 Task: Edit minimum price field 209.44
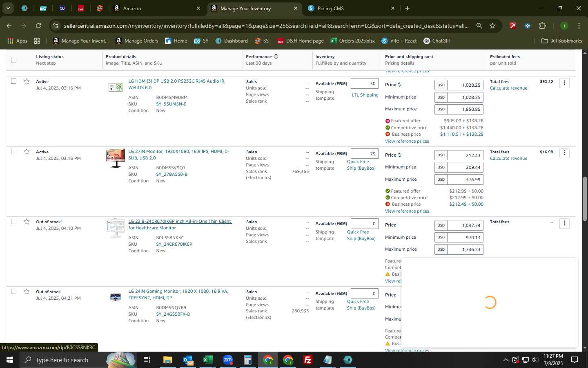click(x=465, y=167)
